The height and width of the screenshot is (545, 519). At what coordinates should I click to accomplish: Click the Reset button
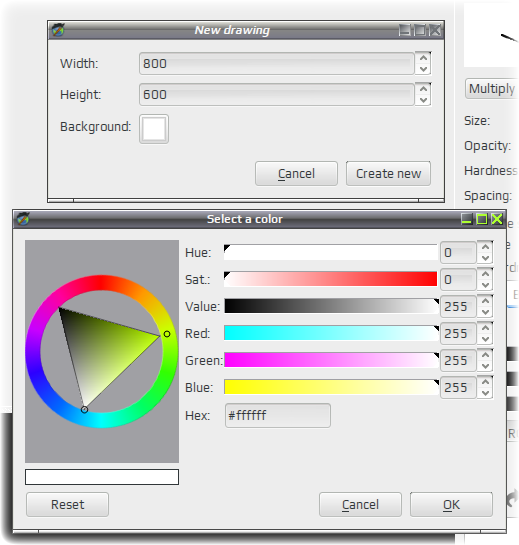click(x=67, y=504)
